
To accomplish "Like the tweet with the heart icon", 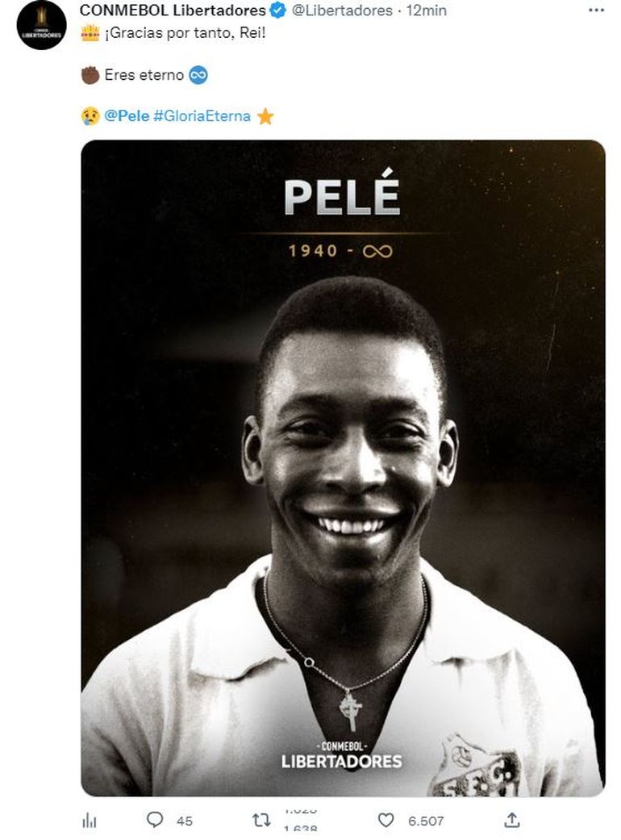I will click(x=386, y=820).
